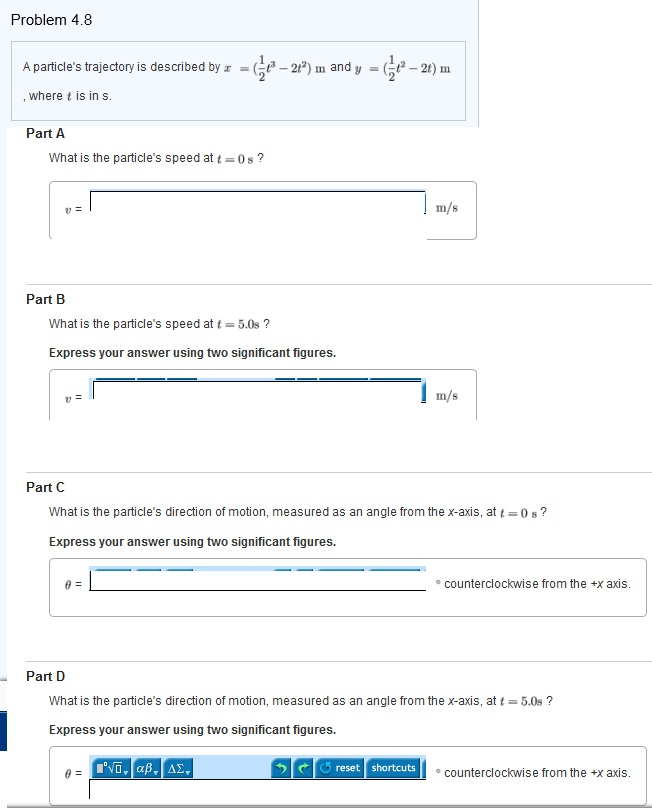This screenshot has width=652, height=808.
Task: Expand the template tool dropdown arrow
Action: (x=125, y=771)
